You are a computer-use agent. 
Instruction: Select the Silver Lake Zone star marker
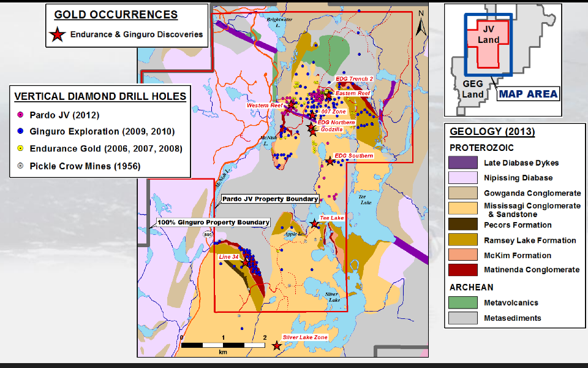pyautogui.click(x=277, y=346)
